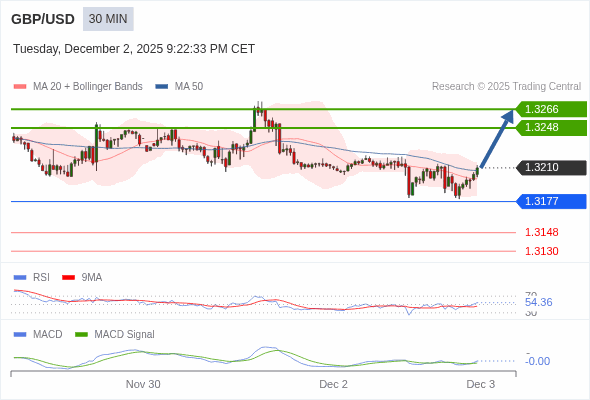590x400 pixels.
Task: Click the pink MA 20 + Bollinger Bands swatch
Action: (x=20, y=87)
